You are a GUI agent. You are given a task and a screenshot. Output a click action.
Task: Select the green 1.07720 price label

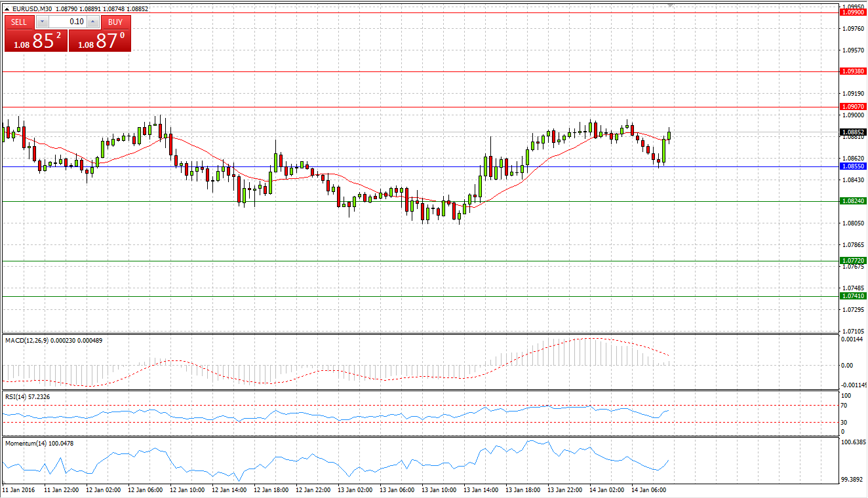tap(853, 260)
